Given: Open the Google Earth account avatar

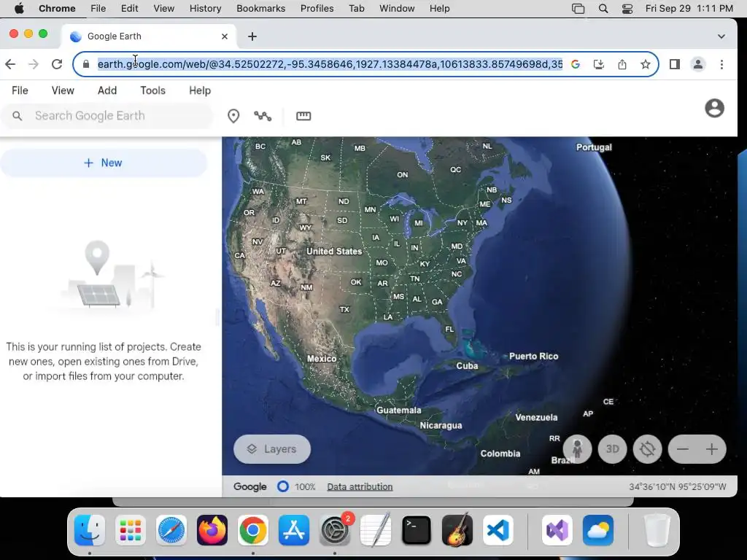Looking at the screenshot, I should coord(715,108).
